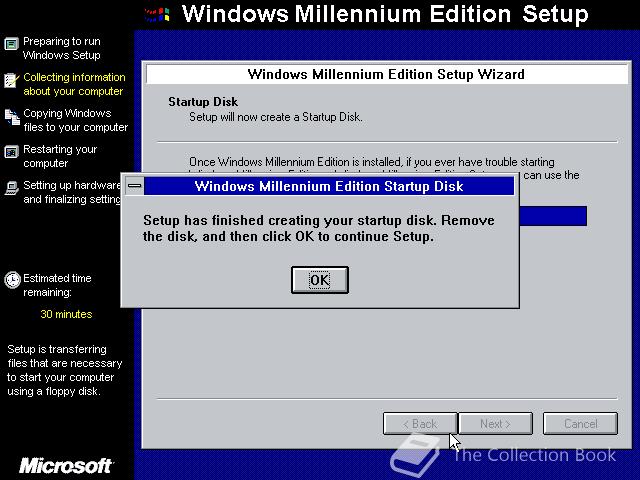640x480 pixels.
Task: Click the Cancel button in Setup Wizard
Action: [x=580, y=424]
